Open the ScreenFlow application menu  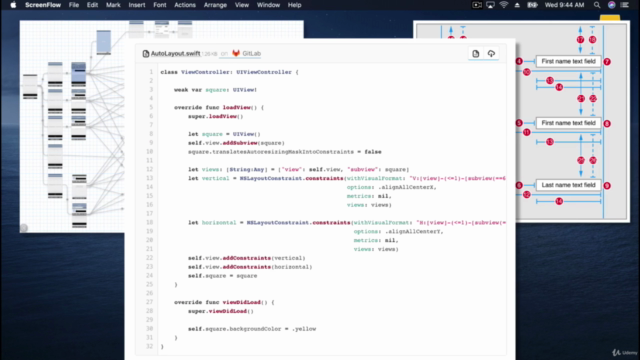[x=43, y=5]
